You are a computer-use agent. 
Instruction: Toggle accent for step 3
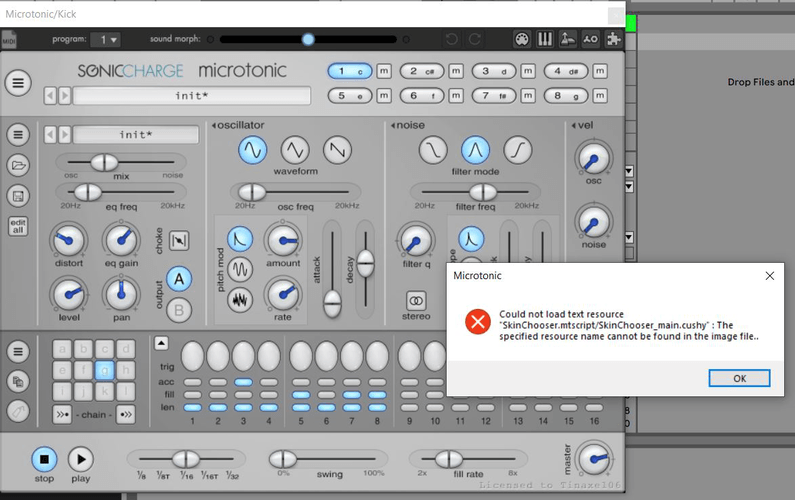[243, 382]
